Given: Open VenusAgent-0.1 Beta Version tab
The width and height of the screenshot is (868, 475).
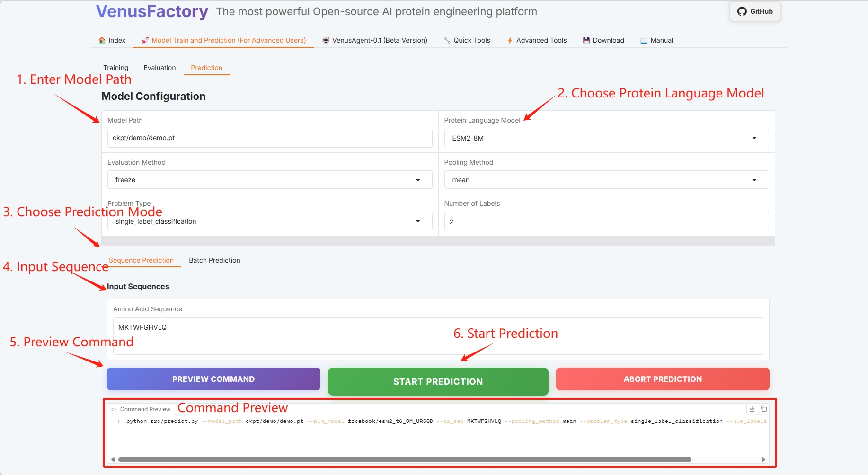Looking at the screenshot, I should (375, 40).
